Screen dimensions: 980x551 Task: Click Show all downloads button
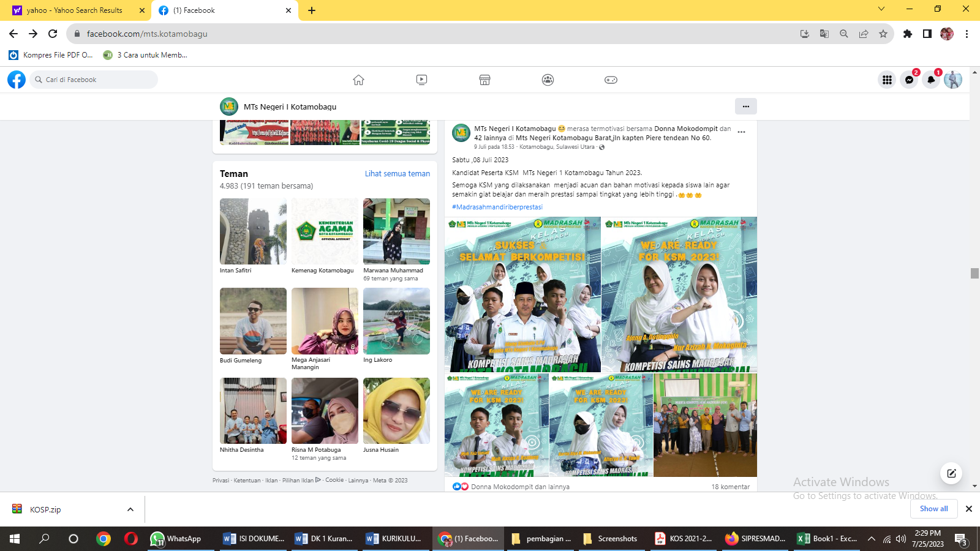(933, 509)
